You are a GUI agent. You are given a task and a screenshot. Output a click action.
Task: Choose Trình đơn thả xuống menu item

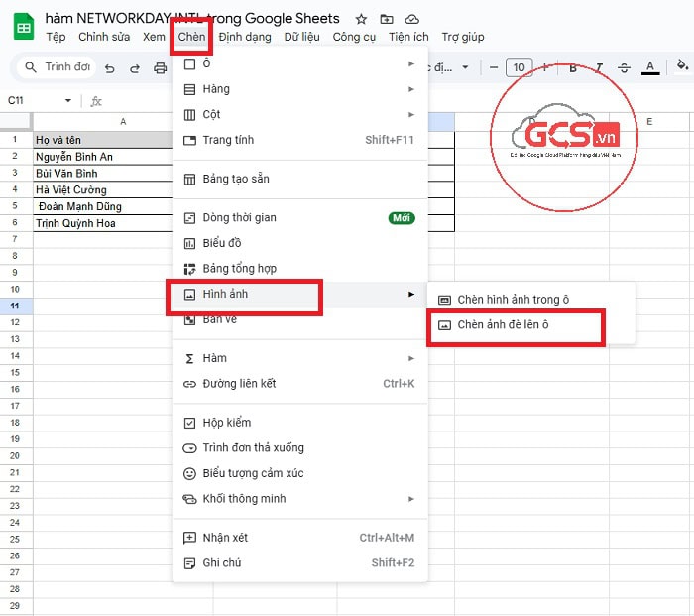(x=253, y=447)
